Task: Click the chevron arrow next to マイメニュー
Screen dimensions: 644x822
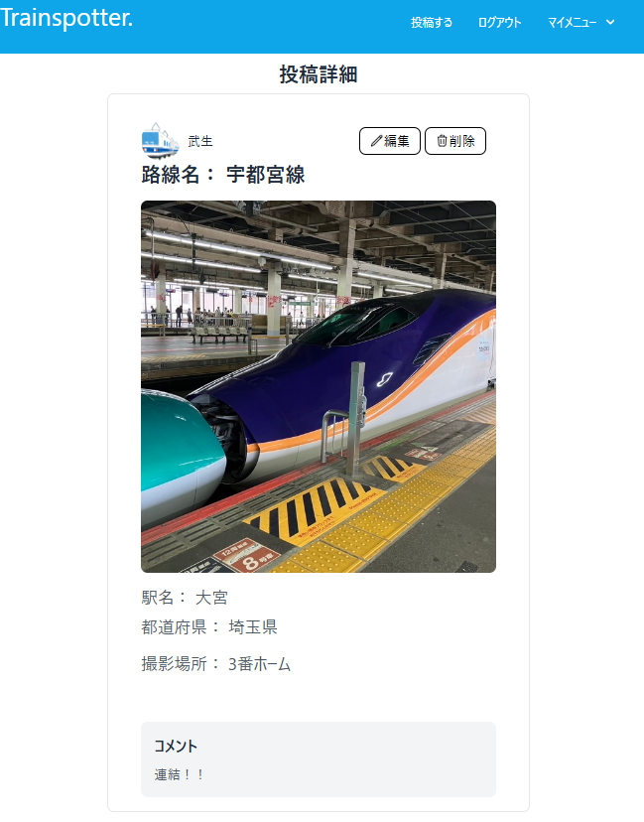Action: pos(610,22)
